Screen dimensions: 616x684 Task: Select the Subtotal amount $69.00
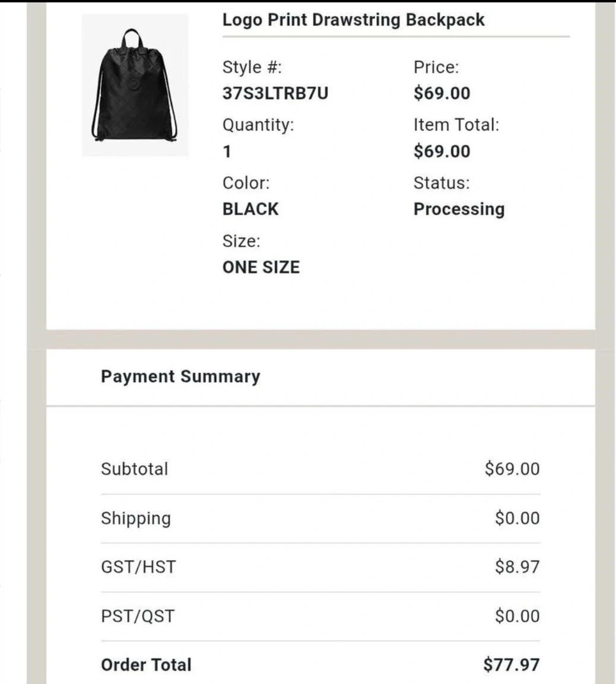512,468
